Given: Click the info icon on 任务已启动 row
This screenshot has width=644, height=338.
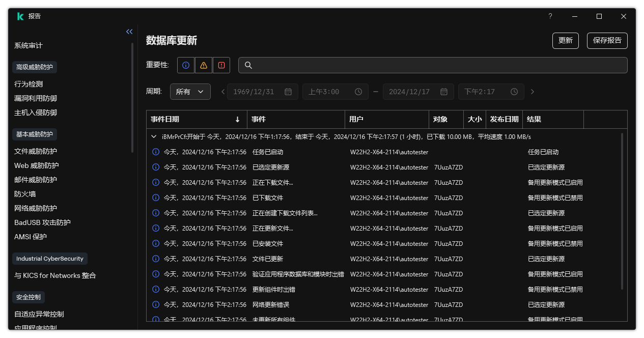Looking at the screenshot, I should (x=156, y=152).
